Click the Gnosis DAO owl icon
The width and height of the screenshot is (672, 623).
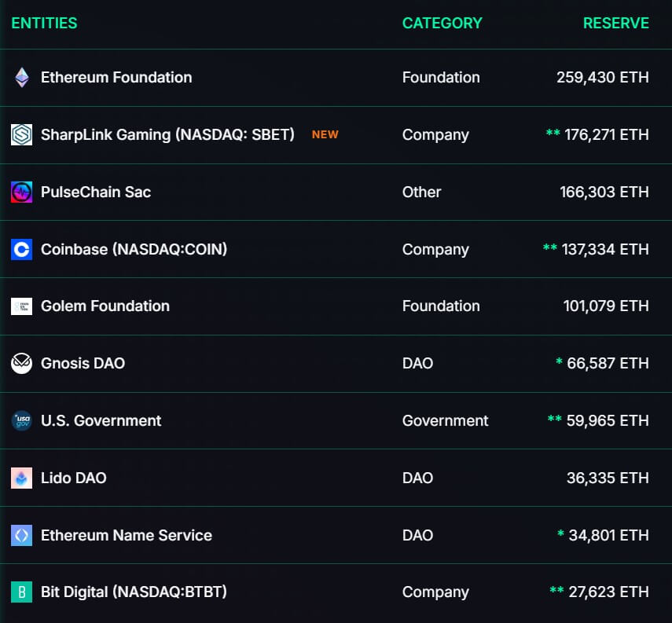21,364
